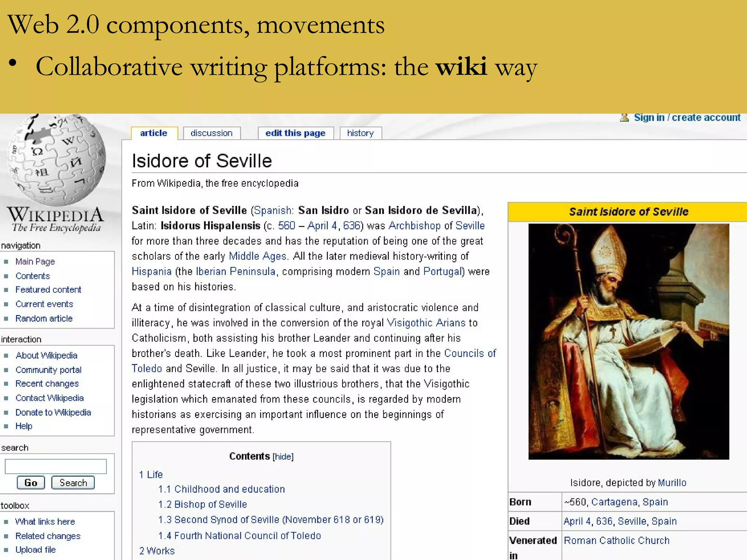Open the 560 year link
Screen dimensions: 747x560
tap(286, 226)
